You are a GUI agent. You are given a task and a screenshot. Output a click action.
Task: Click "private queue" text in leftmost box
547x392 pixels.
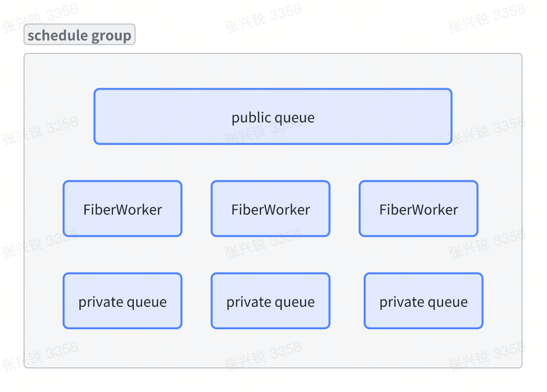(123, 302)
